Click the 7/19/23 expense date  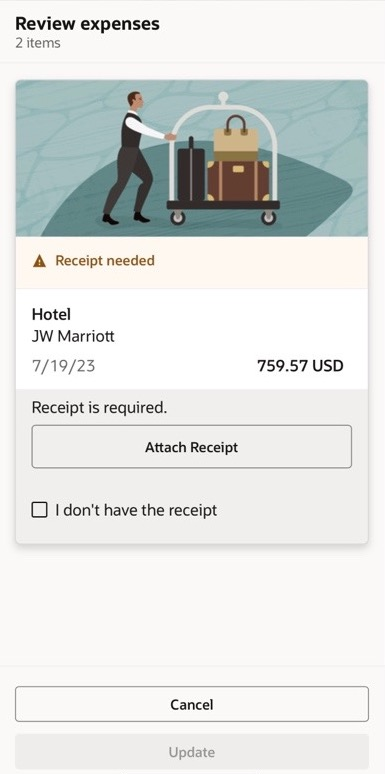pyautogui.click(x=63, y=366)
